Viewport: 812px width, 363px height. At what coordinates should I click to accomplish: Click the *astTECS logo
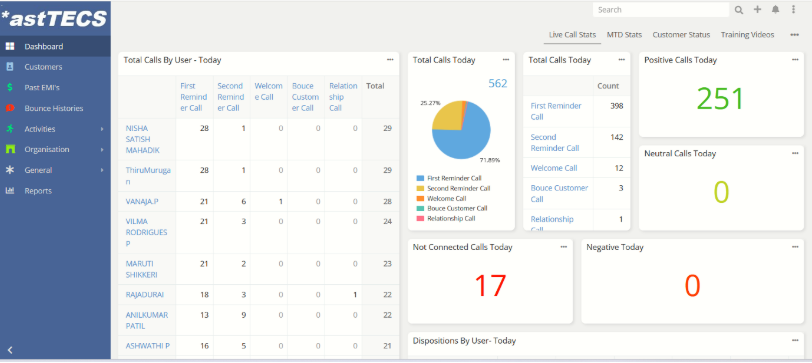54,19
